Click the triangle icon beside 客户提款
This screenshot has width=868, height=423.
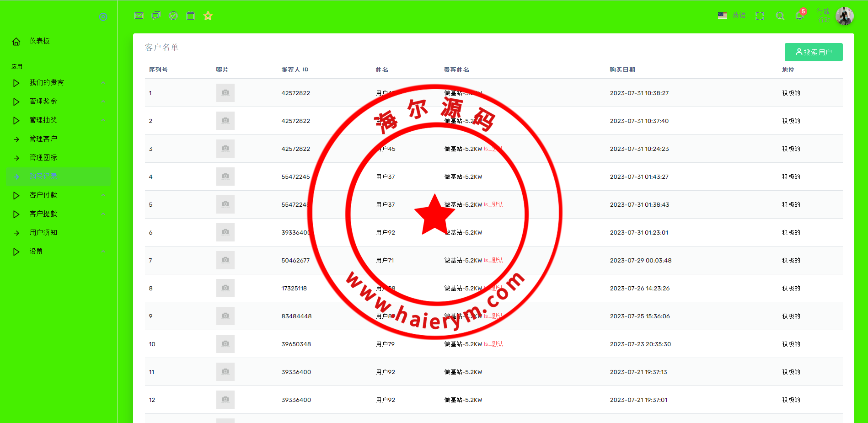[16, 214]
